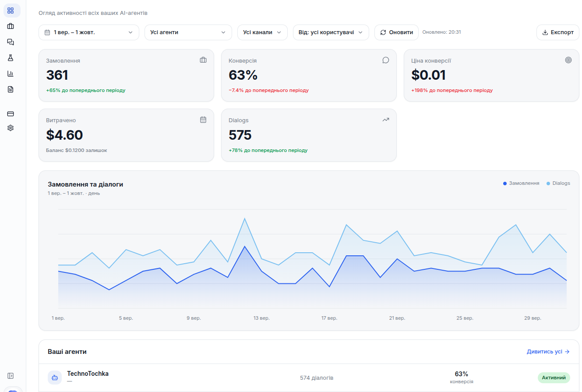The image size is (582, 392).
Task: Click the Експорт button
Action: tap(558, 32)
